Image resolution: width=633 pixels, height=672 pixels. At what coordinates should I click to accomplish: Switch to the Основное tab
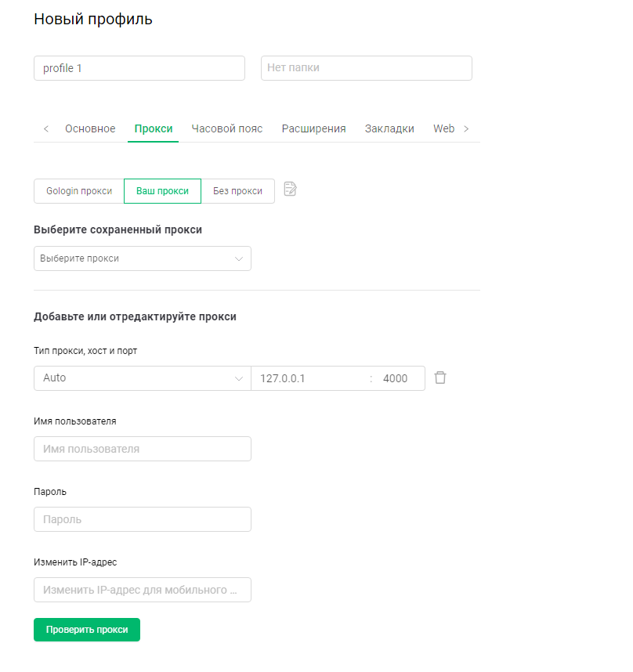[x=90, y=128]
